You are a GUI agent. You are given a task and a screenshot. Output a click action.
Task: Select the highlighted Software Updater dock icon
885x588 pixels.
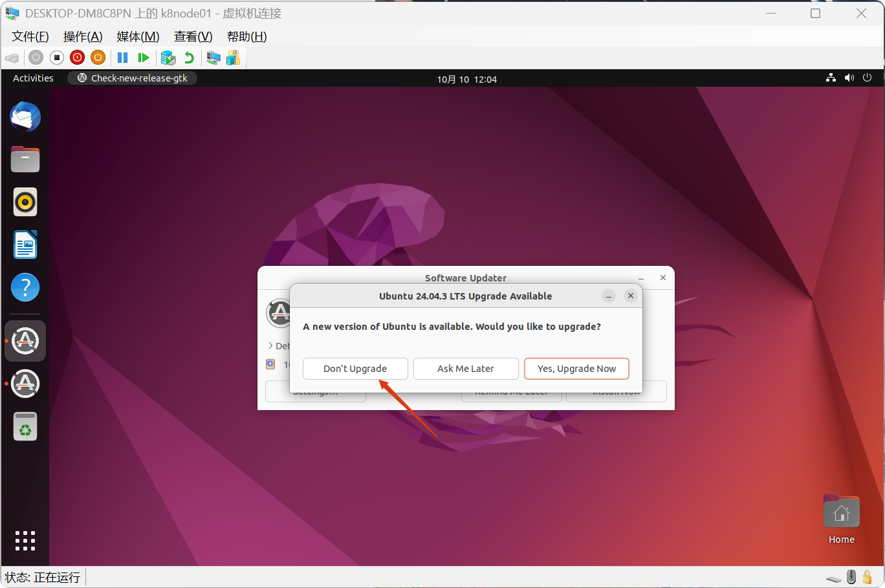[25, 341]
